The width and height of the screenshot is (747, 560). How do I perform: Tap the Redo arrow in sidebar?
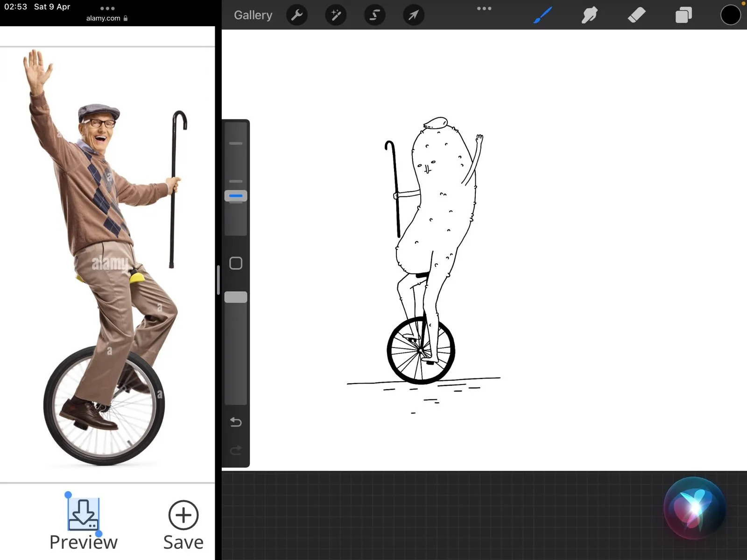(236, 450)
